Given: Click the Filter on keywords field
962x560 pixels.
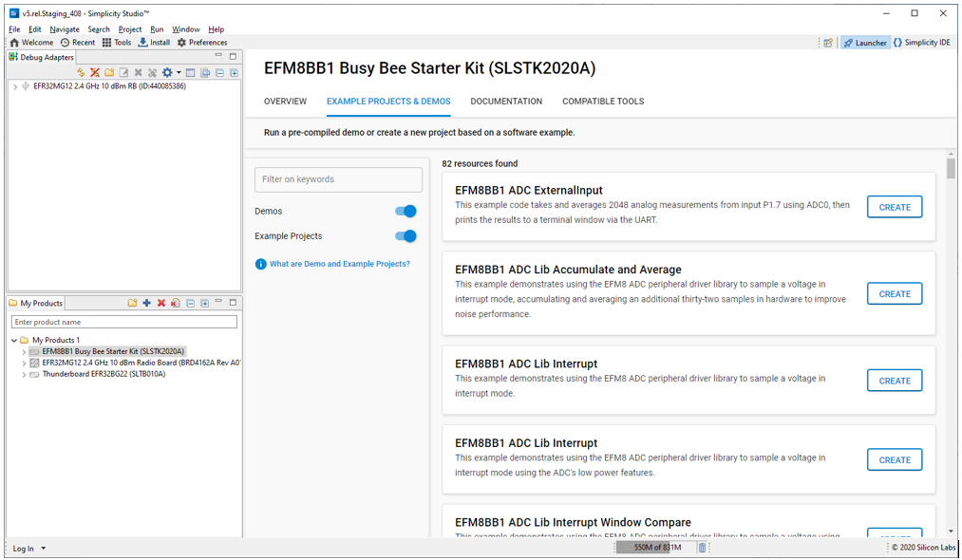Looking at the screenshot, I should click(x=339, y=179).
